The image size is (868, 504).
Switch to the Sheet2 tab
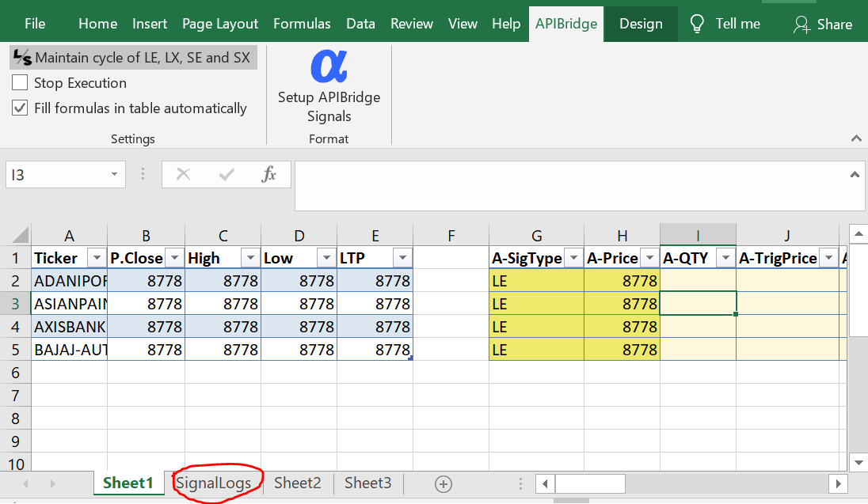[297, 483]
